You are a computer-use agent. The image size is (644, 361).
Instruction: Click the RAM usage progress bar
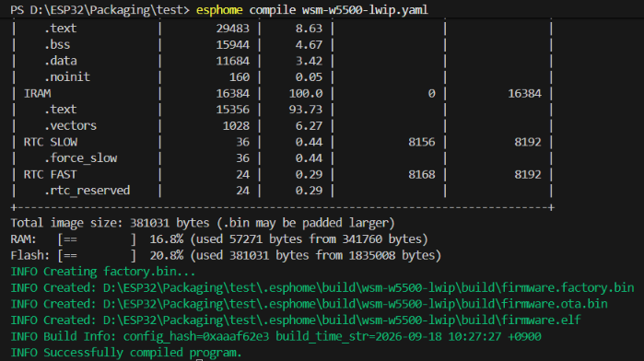tap(97, 239)
